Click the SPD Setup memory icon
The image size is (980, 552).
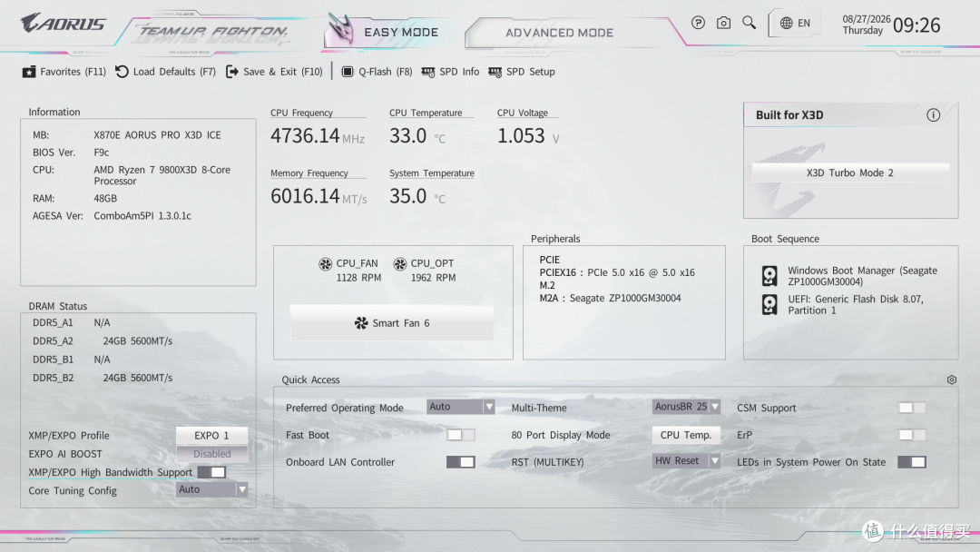(495, 73)
